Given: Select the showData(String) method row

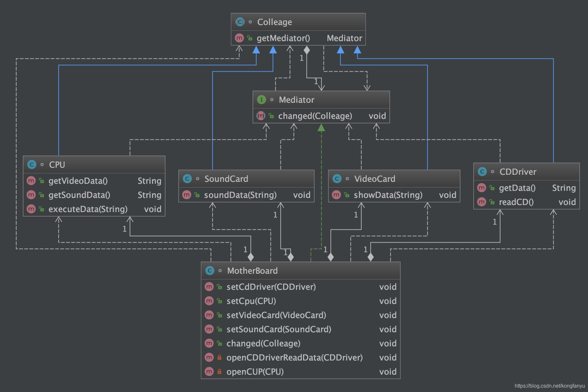Looking at the screenshot, I should [x=394, y=195].
